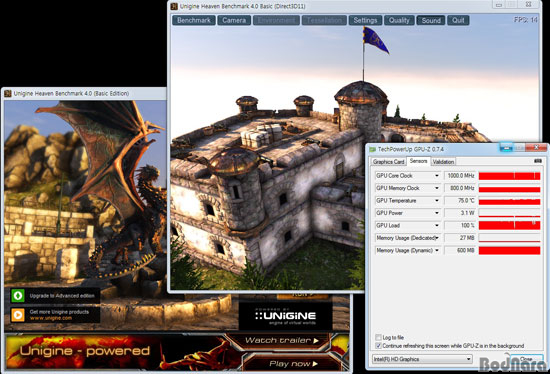
Task: Click the GPU-Z title bar chip icon
Action: [372, 149]
